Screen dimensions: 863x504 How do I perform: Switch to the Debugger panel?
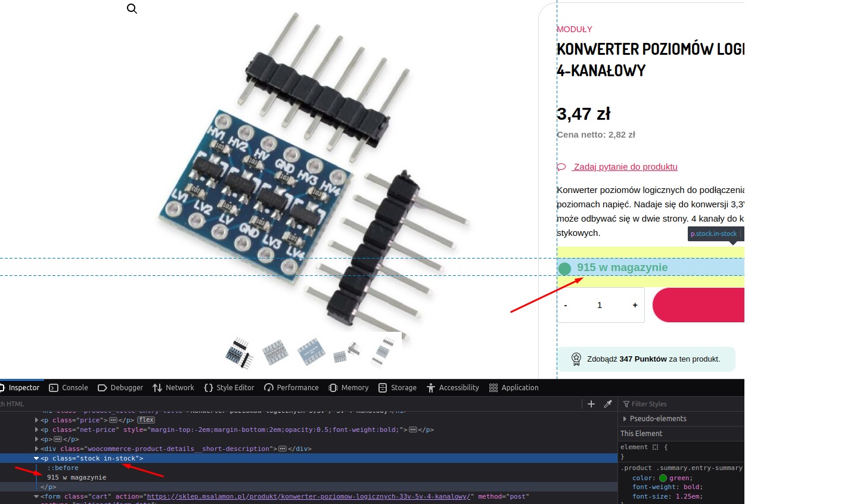[120, 388]
